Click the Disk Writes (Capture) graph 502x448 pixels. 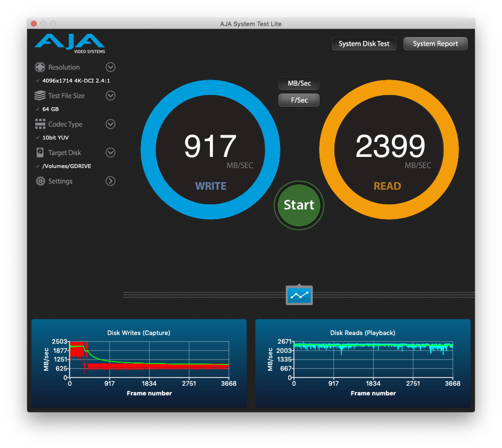pos(149,359)
